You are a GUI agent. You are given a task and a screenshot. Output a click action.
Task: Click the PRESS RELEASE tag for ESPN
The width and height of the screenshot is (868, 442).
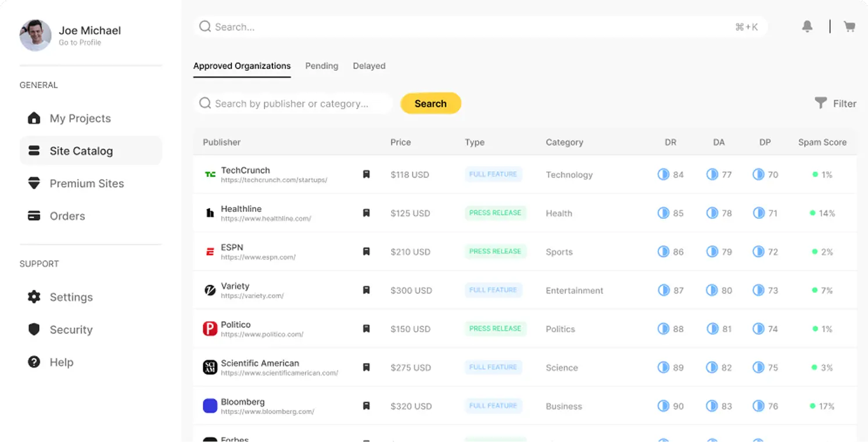coord(496,251)
